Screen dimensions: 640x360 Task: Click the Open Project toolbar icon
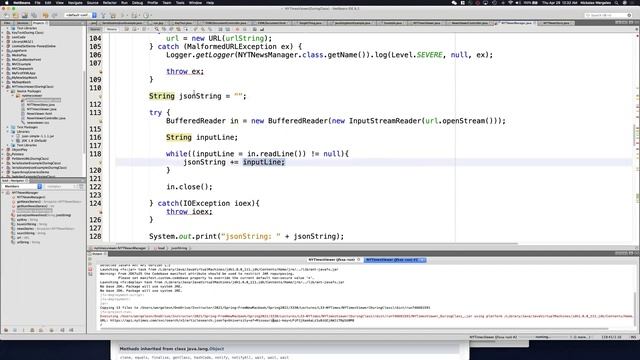tap(24, 15)
